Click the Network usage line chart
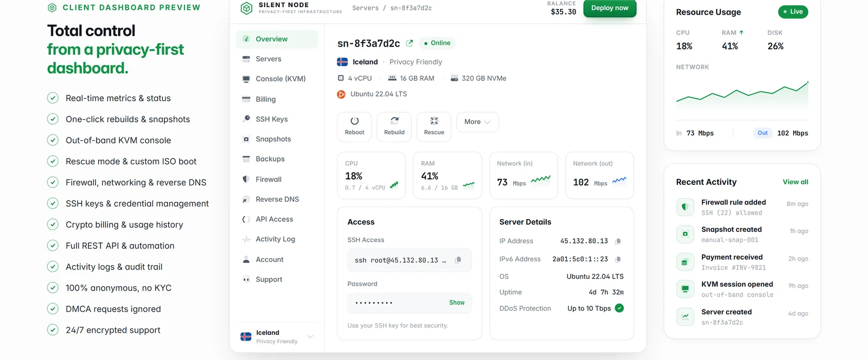Screen dimensions: 868x360 click(x=742, y=98)
